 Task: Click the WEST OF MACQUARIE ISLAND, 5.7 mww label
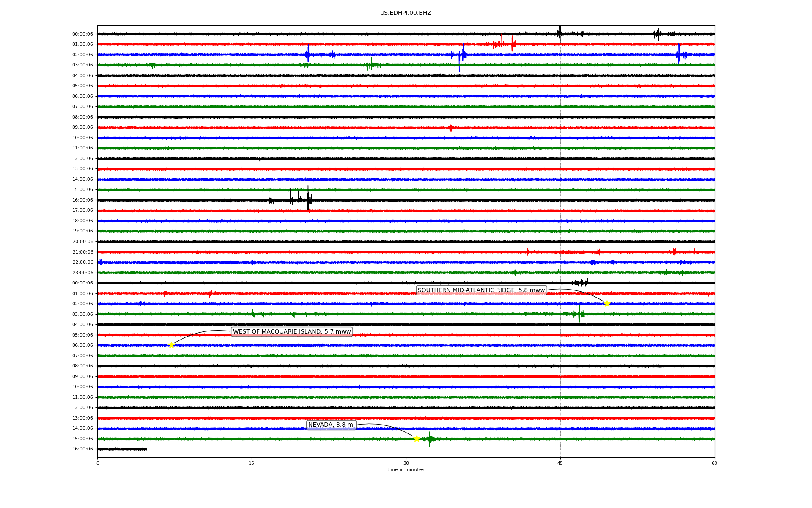point(292,331)
